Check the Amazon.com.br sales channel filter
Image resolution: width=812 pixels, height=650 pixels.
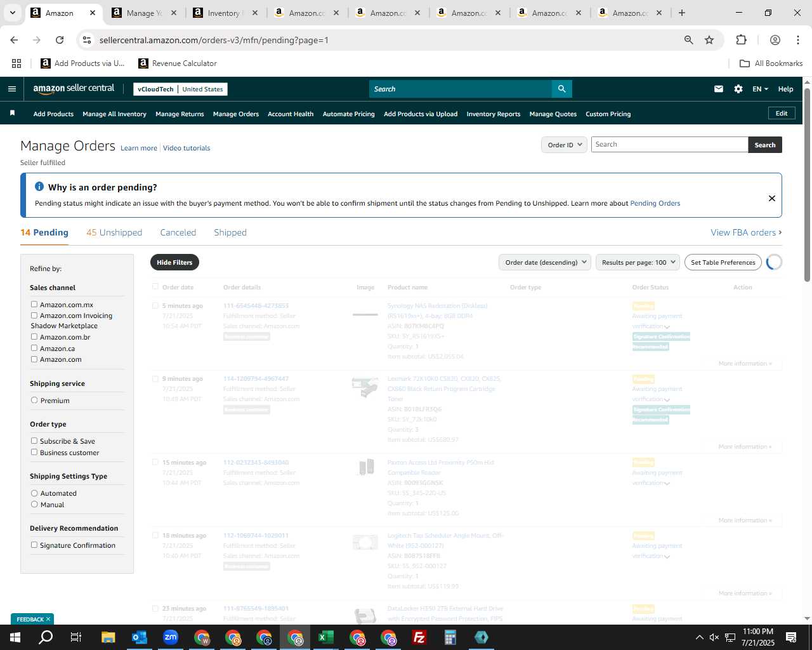pos(34,336)
